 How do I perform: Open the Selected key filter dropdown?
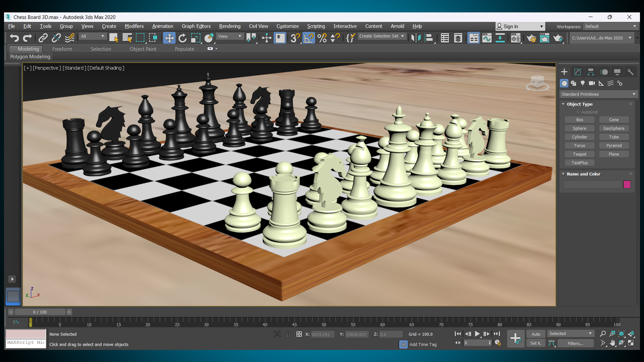(x=571, y=334)
